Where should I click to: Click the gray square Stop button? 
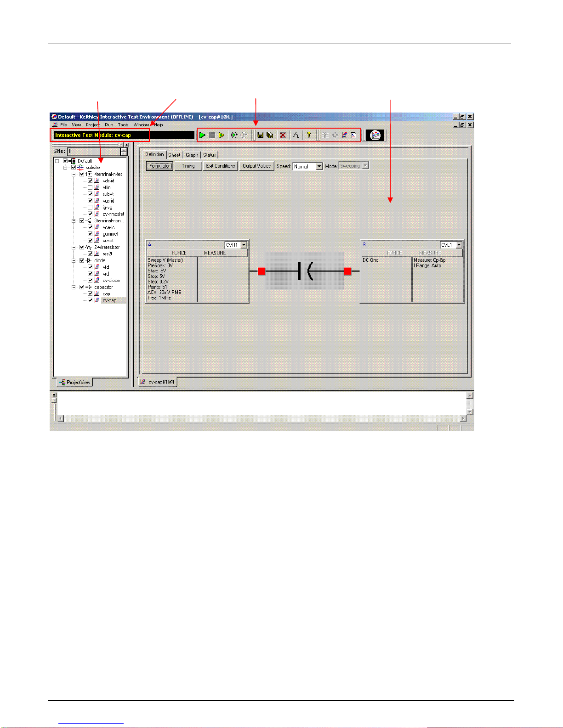pyautogui.click(x=212, y=135)
